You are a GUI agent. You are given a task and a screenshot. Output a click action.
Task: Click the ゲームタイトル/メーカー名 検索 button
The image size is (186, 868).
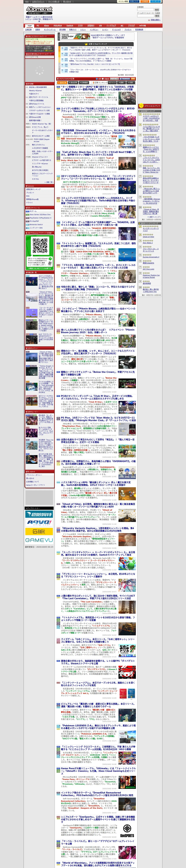[x=157, y=16]
